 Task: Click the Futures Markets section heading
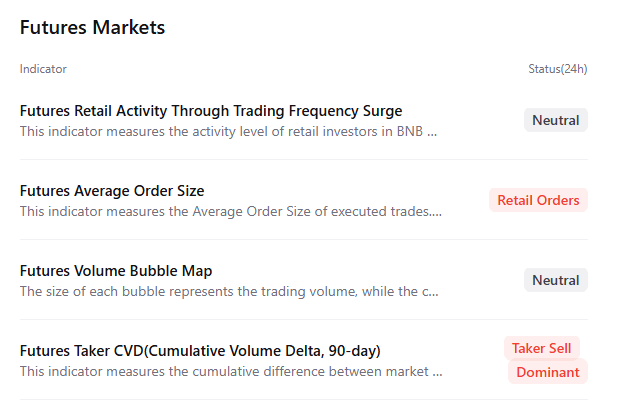click(x=92, y=28)
